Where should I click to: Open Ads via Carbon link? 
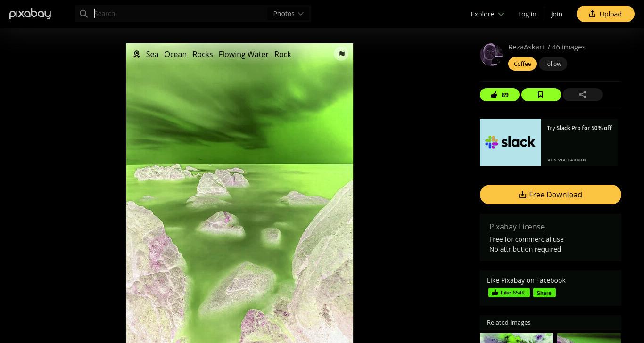coord(567,160)
